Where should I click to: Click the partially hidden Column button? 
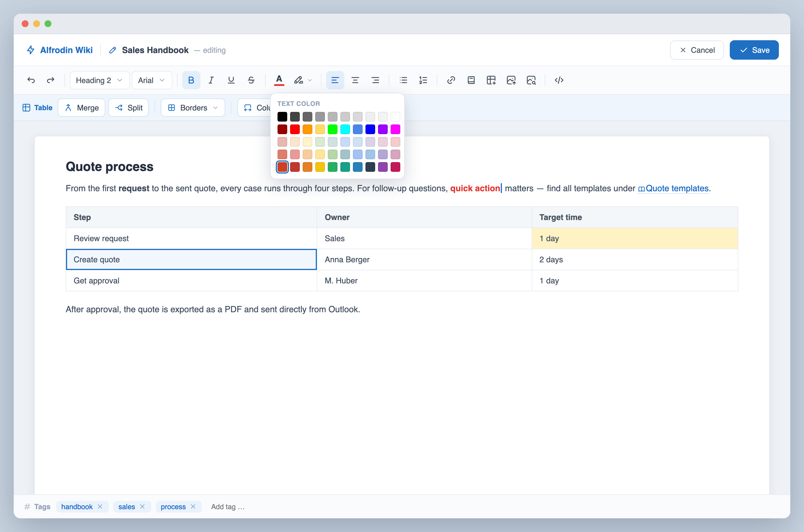coord(254,108)
